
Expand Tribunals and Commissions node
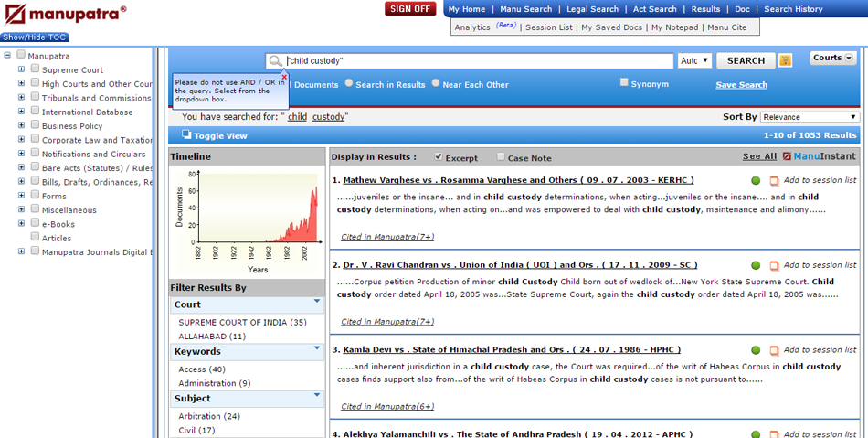pos(21,97)
